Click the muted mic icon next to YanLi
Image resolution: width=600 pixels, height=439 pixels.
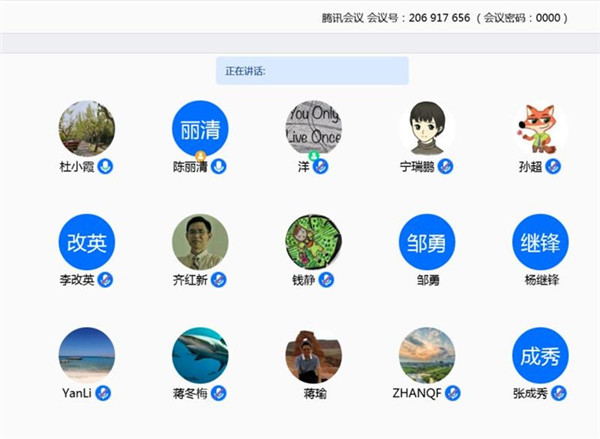(x=103, y=393)
